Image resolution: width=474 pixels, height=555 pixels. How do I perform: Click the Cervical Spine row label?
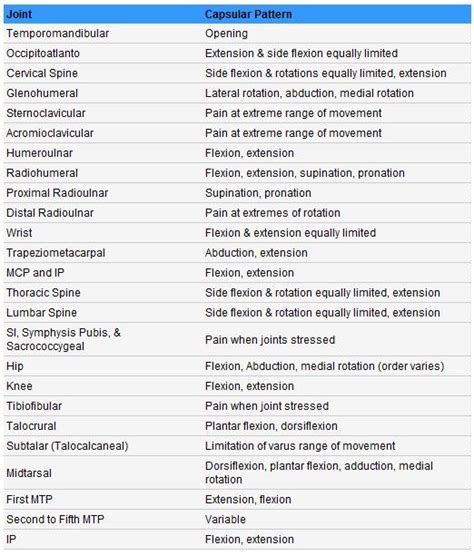(42, 73)
